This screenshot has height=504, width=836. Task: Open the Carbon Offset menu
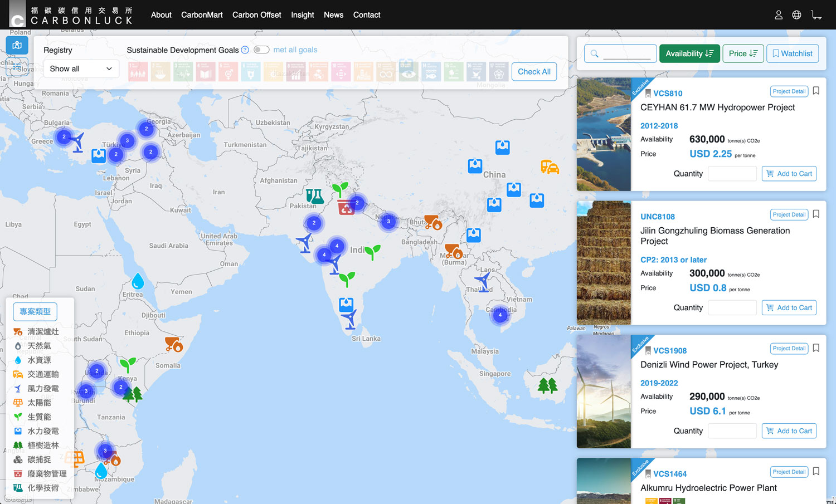(x=256, y=15)
